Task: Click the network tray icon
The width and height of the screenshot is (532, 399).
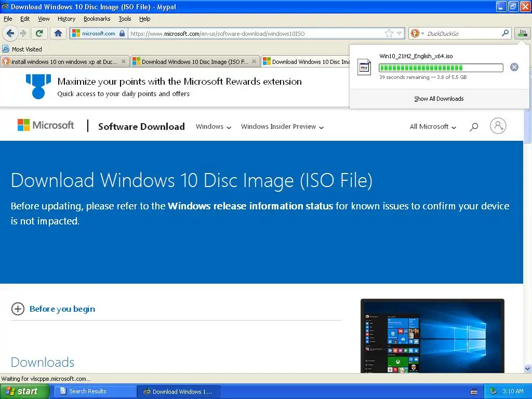Action: 493,392
